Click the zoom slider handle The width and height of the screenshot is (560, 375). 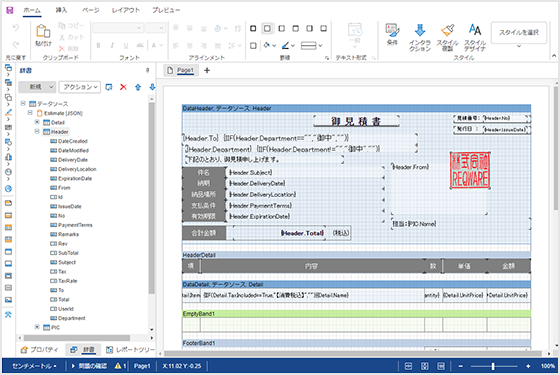click(493, 366)
